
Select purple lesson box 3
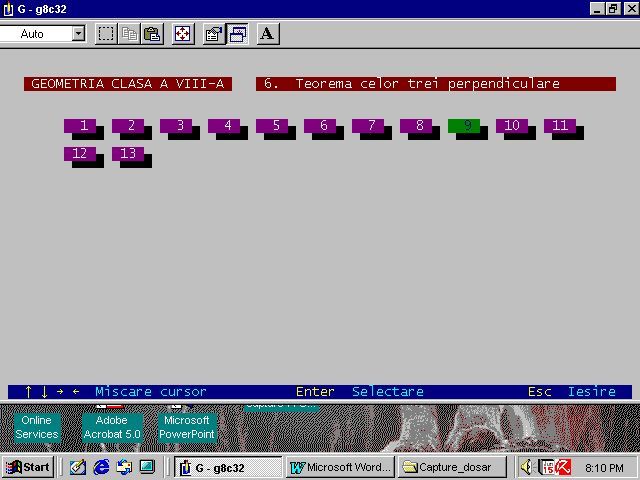[176, 126]
